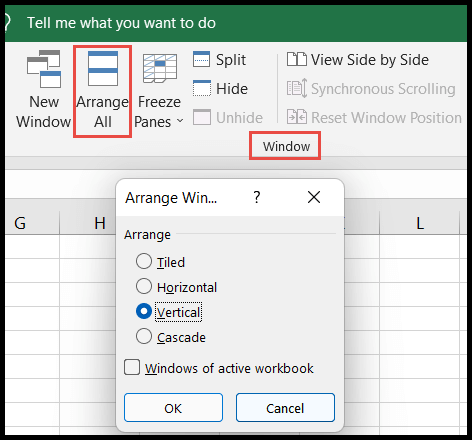Click the Tell me what you want search box
The width and height of the screenshot is (472, 440).
[121, 23]
